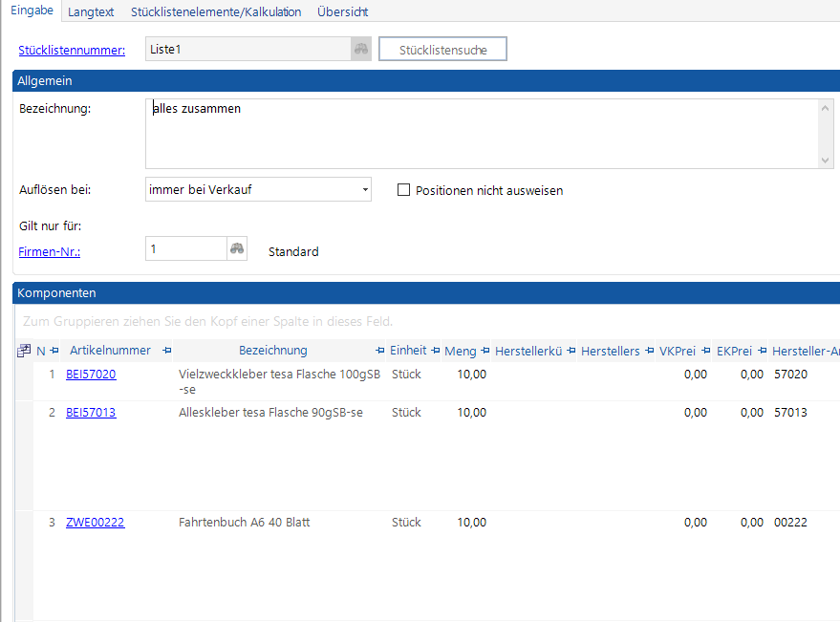Click Stück unit cell in the BEI57020 row
The image size is (840, 622).
tap(406, 375)
